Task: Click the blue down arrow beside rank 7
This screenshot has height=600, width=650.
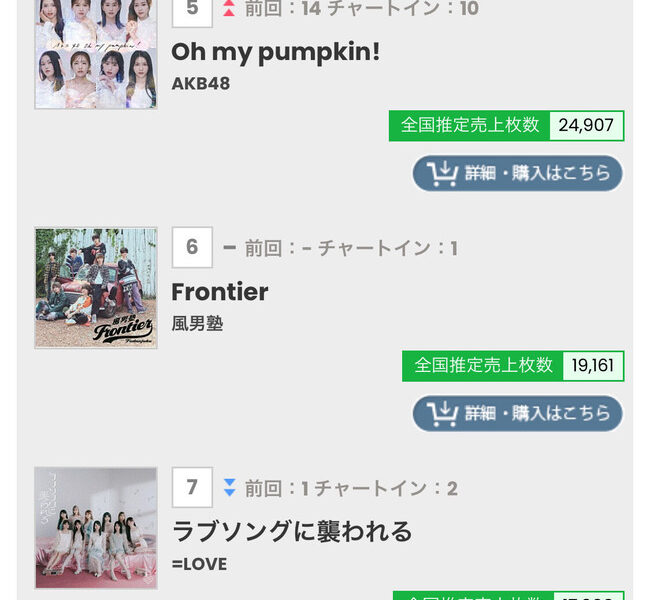Action: (x=229, y=488)
